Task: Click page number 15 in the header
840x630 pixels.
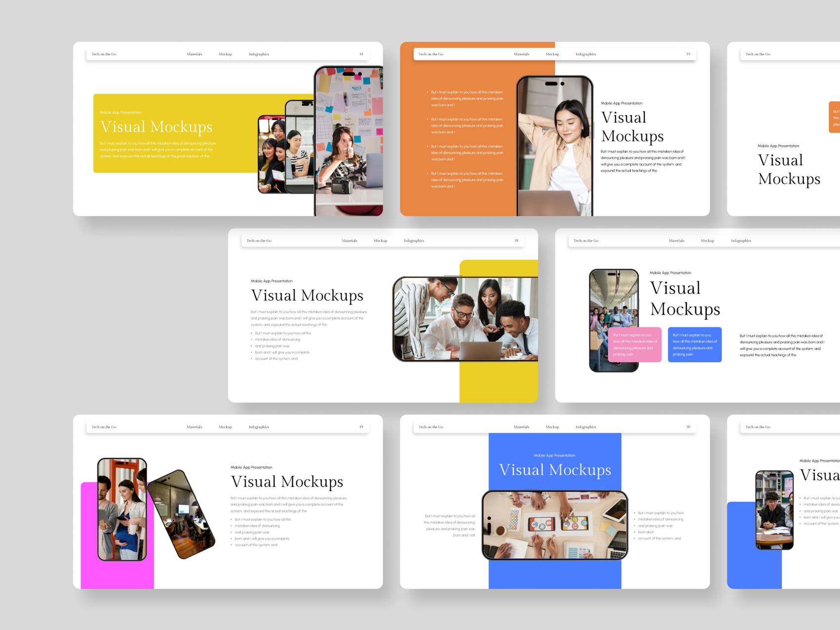Action: pos(688,54)
